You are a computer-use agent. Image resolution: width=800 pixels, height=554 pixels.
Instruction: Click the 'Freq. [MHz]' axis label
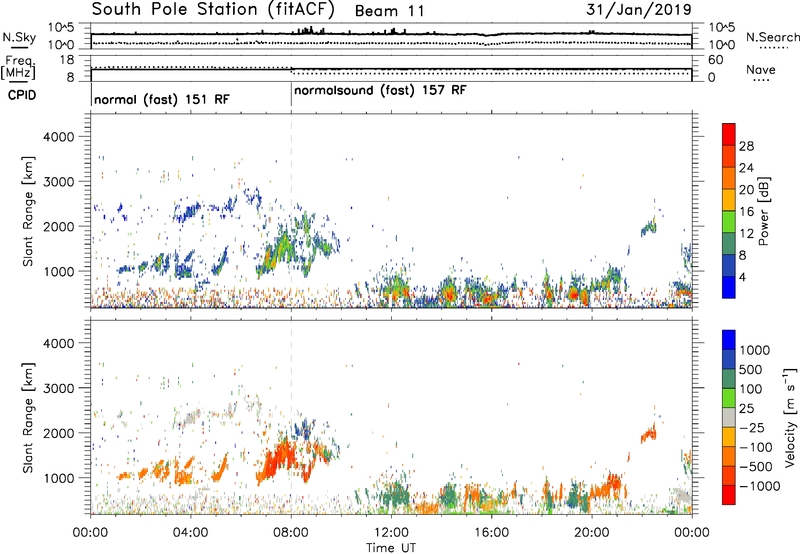point(18,67)
